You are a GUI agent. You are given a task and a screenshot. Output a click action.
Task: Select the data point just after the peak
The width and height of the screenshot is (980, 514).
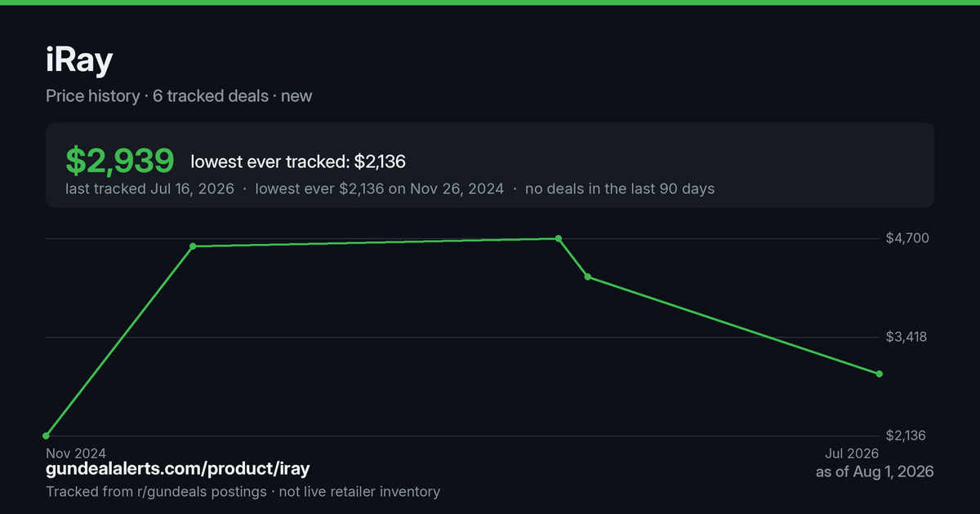[588, 277]
